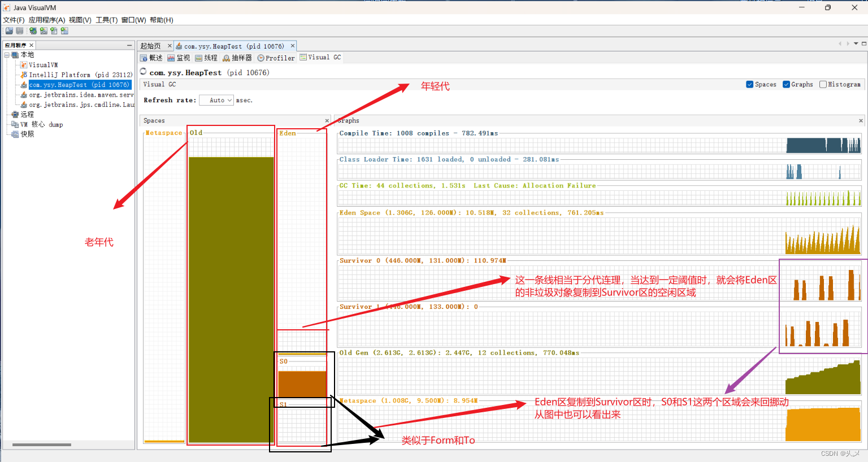This screenshot has height=462, width=868.
Task: Open the 应用程序(A) menu
Action: click(x=47, y=20)
